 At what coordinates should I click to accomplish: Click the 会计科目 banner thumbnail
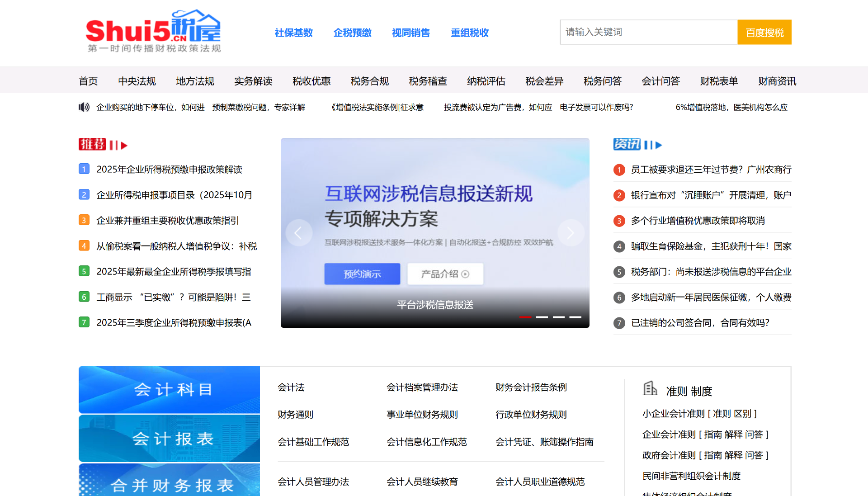pyautogui.click(x=169, y=389)
